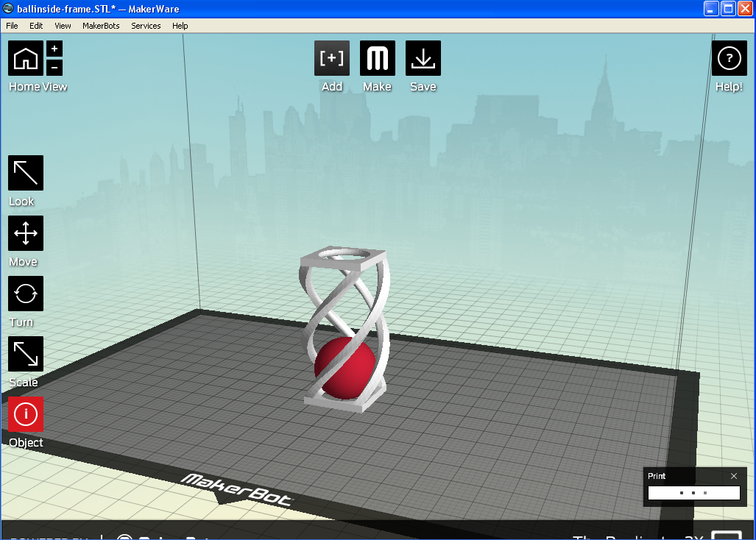This screenshot has width=756, height=540.
Task: Select the Look tool
Action: coord(26,173)
